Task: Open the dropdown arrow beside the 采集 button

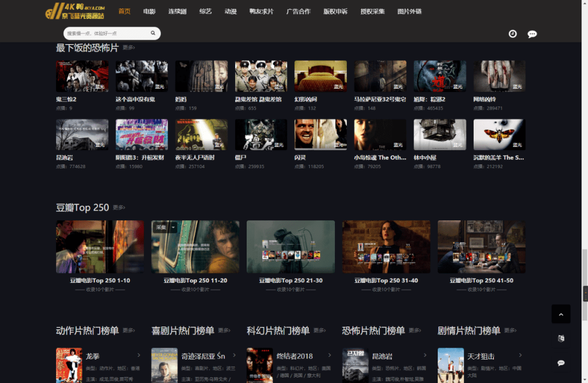Action: [173, 227]
